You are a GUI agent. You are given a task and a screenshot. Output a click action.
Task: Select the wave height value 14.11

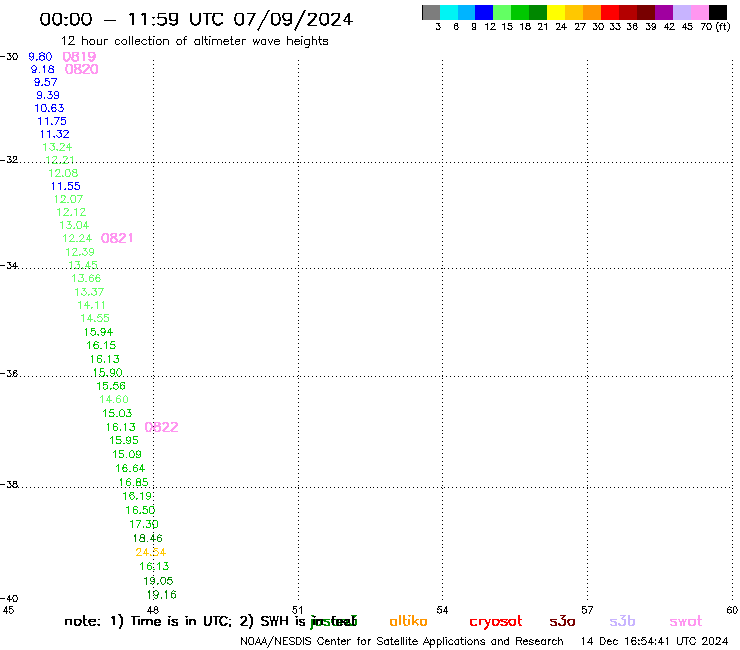click(92, 305)
